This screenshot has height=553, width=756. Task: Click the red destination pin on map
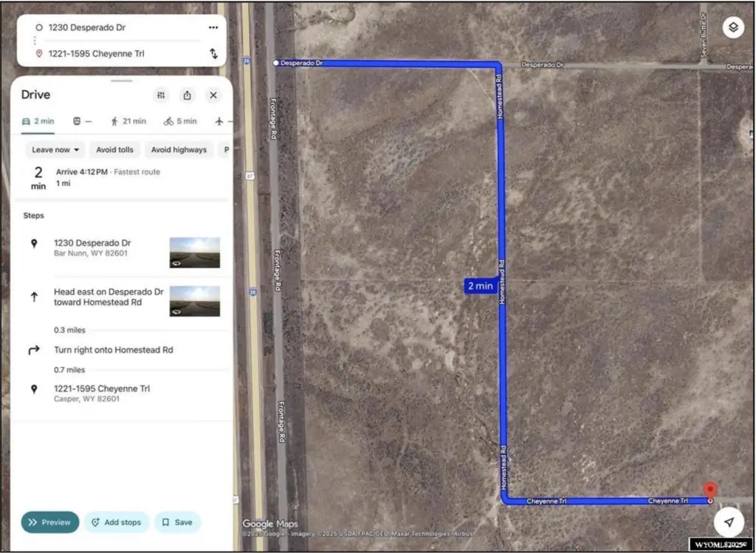pyautogui.click(x=709, y=490)
